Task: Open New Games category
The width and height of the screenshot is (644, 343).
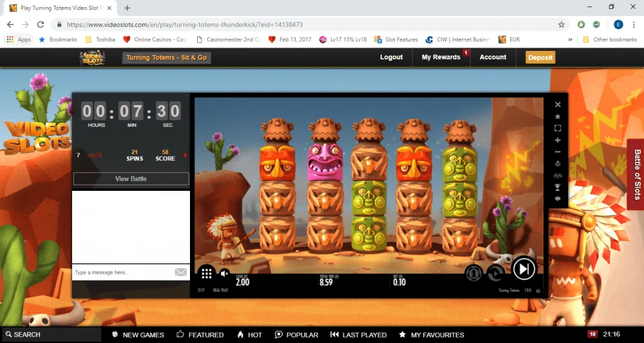Action: (x=138, y=335)
